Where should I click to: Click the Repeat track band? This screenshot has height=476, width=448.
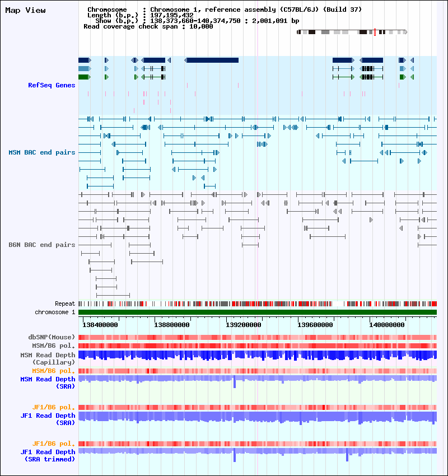[258, 304]
